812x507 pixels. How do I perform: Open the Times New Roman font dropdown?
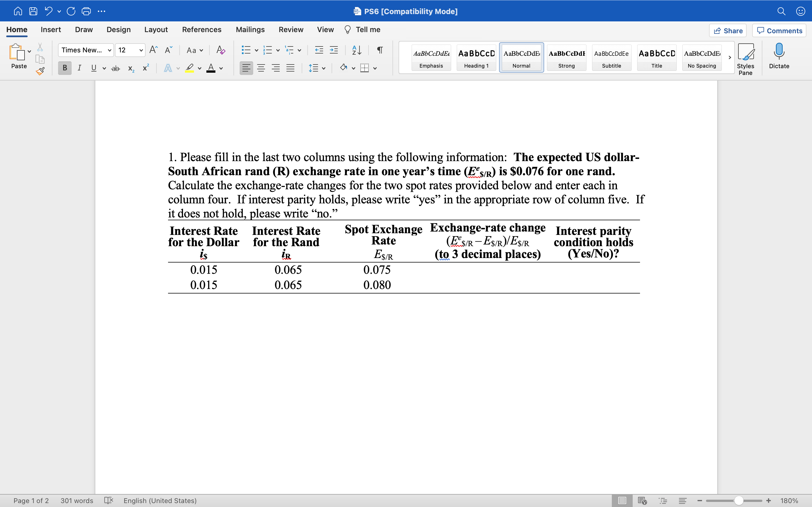tap(86, 50)
